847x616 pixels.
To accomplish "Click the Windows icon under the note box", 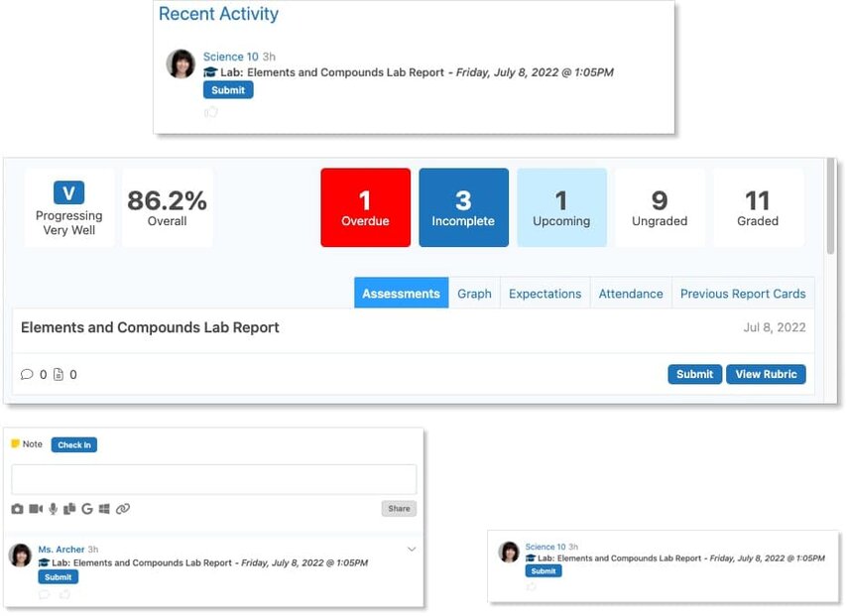I will (104, 509).
